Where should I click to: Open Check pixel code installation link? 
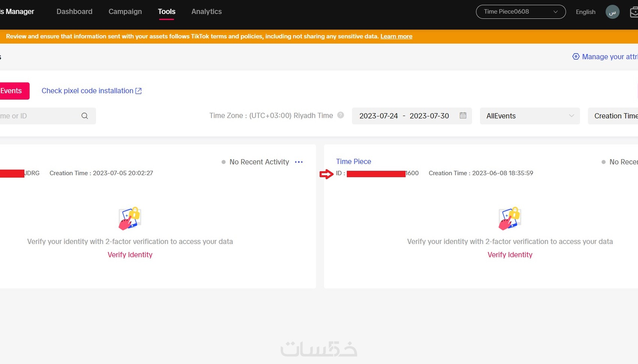tap(91, 91)
